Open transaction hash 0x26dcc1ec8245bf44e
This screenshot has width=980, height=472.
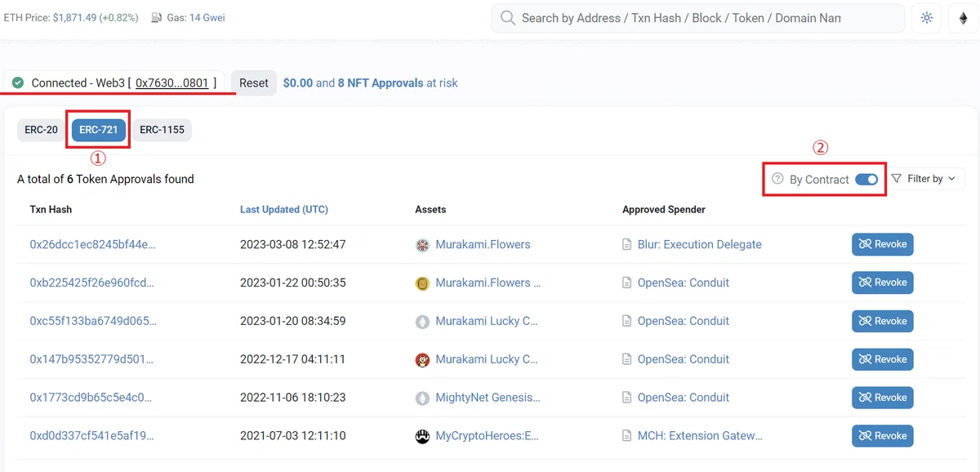(92, 244)
